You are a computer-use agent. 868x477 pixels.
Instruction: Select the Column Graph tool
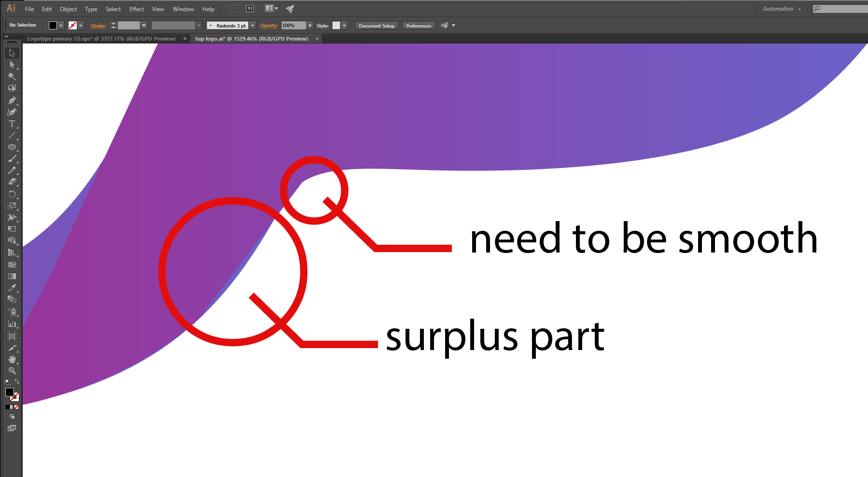12,324
